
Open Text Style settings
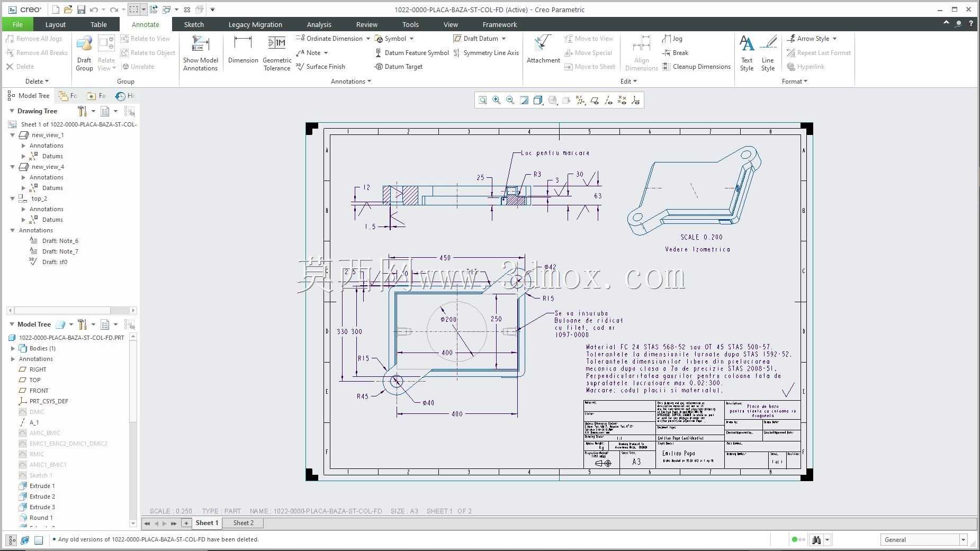747,53
